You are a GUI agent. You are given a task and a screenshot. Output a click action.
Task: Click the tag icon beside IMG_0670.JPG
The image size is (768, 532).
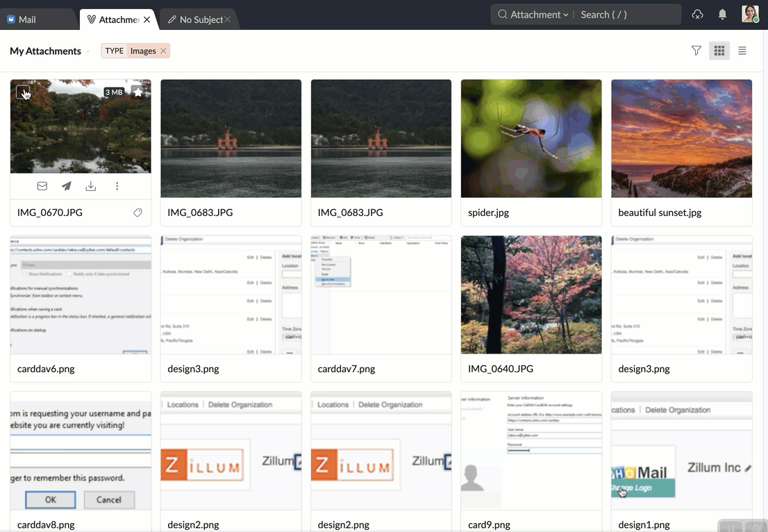click(137, 213)
